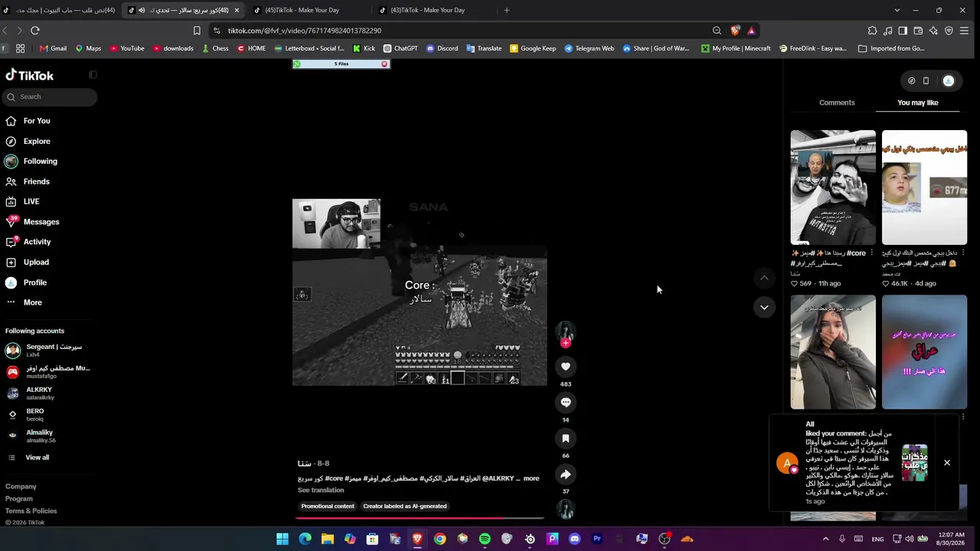Open the Explore page
980x551 pixels.
tap(37, 141)
